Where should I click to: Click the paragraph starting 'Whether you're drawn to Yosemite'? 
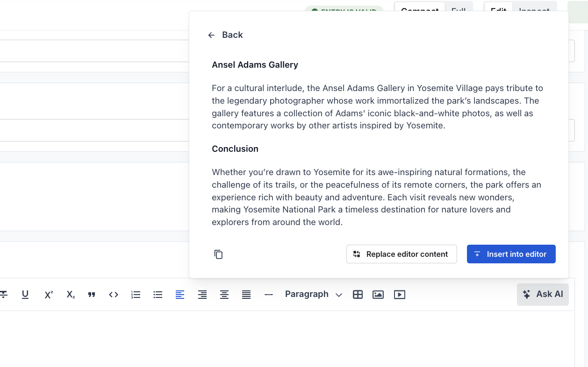pos(377,197)
